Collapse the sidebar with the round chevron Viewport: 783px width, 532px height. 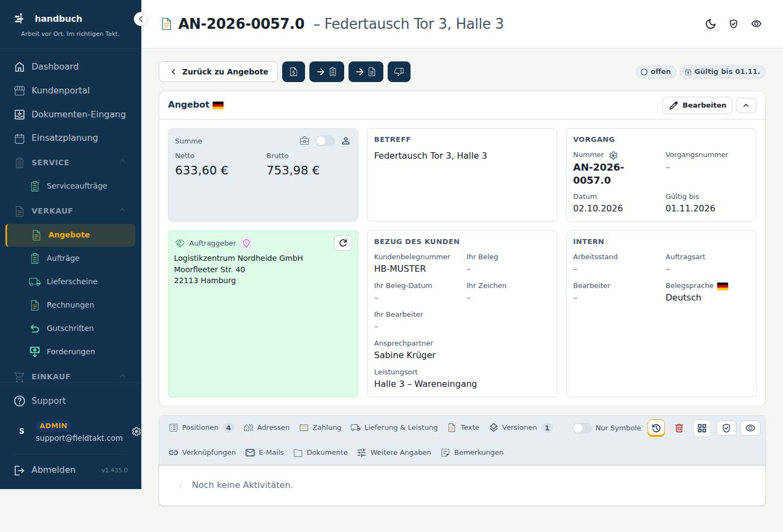[x=141, y=19]
